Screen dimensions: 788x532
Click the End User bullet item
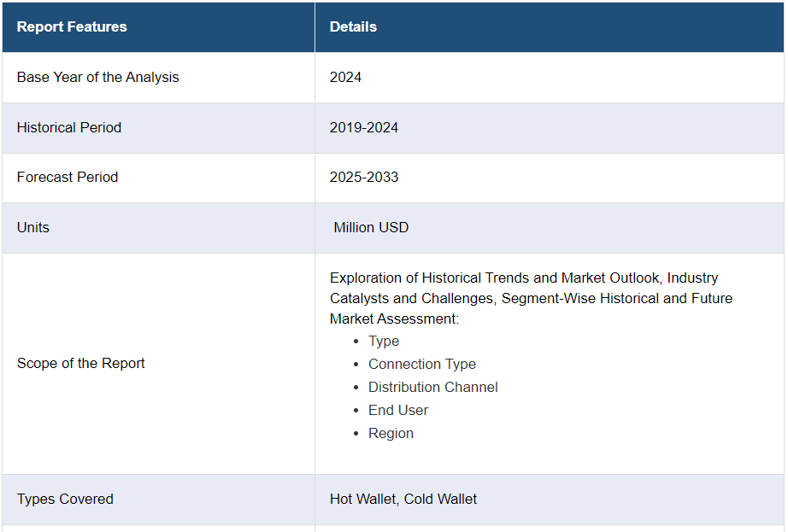pyautogui.click(x=398, y=410)
